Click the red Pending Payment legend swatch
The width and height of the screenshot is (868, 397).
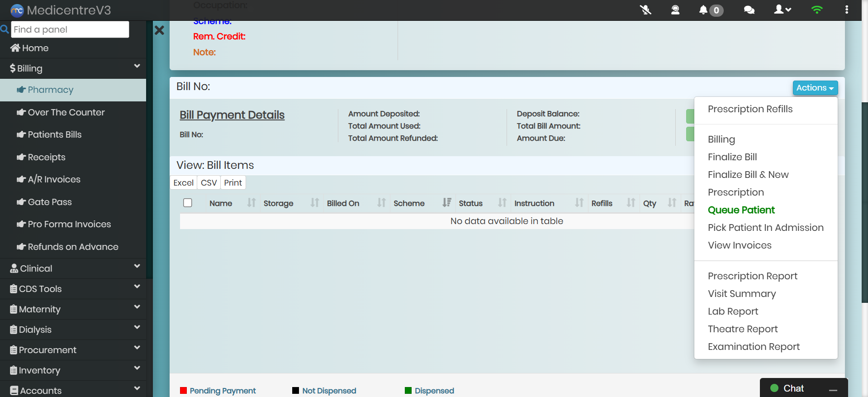coord(183,391)
